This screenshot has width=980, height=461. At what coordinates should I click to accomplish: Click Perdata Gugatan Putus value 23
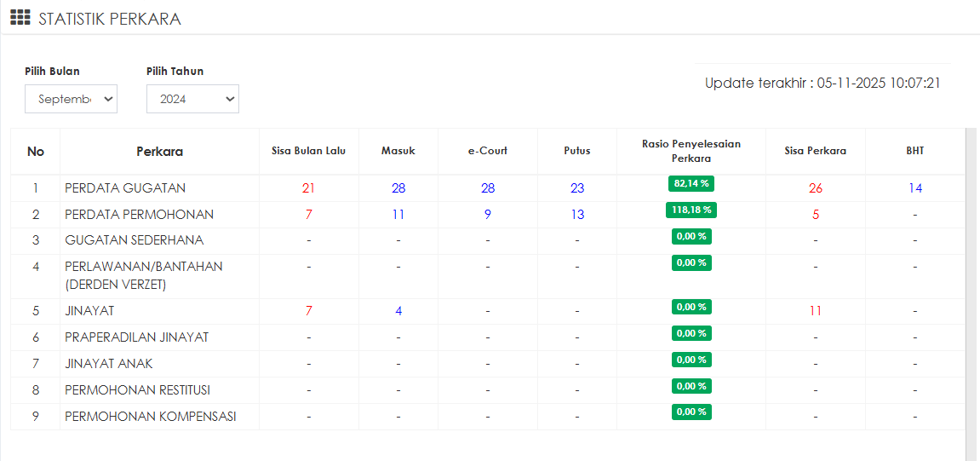tap(577, 188)
